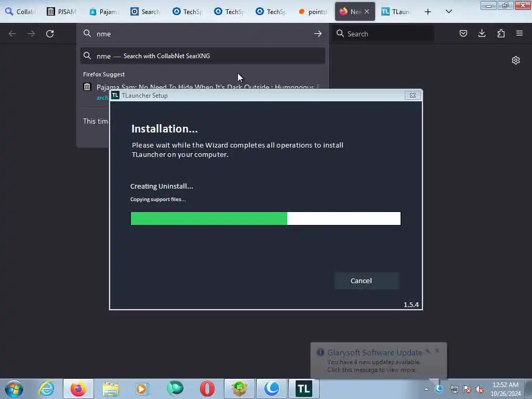532x399 pixels.
Task: Switch to Firefox in taskbar
Action: (x=78, y=389)
